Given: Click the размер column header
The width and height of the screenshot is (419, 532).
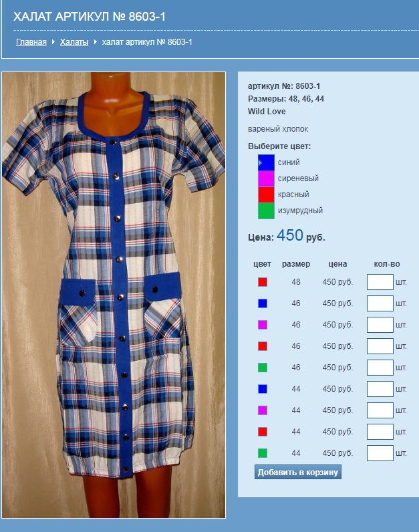Looking at the screenshot, I should tap(296, 264).
